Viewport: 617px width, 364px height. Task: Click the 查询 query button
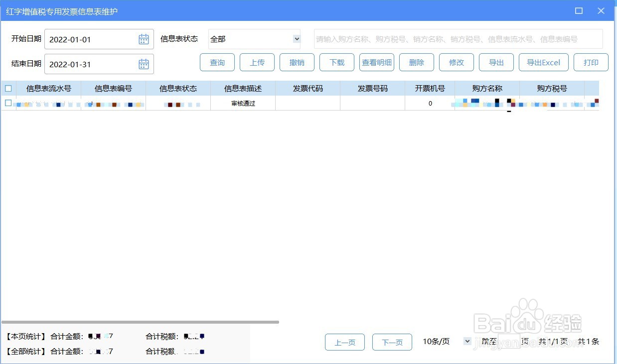click(217, 62)
